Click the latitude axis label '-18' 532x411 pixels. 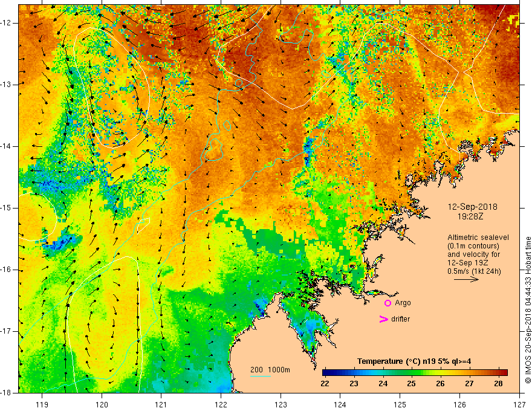[7, 393]
